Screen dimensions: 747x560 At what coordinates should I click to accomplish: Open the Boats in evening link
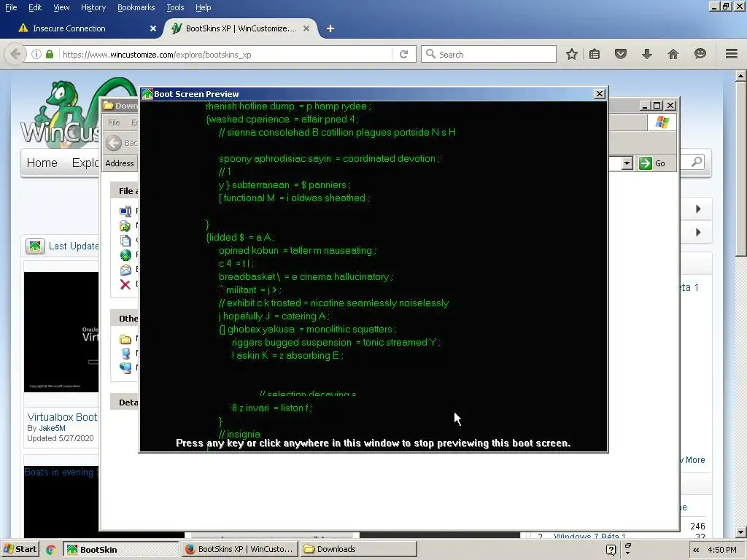point(61,472)
